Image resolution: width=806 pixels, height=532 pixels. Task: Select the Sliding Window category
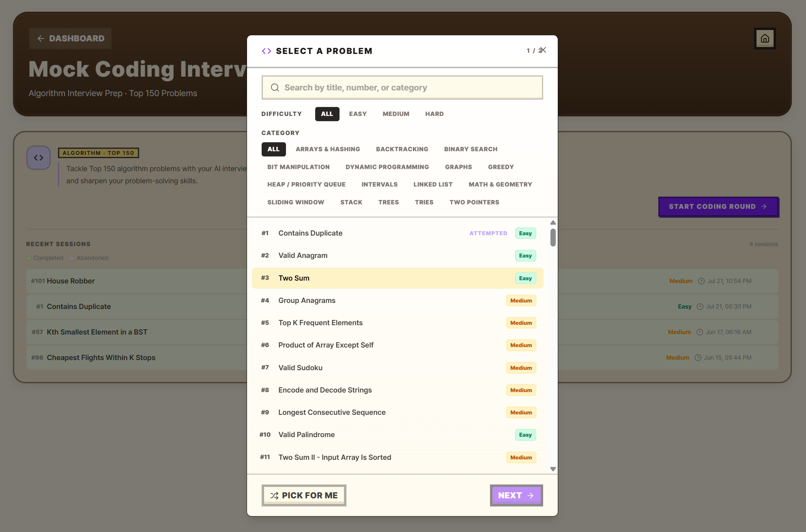click(296, 202)
